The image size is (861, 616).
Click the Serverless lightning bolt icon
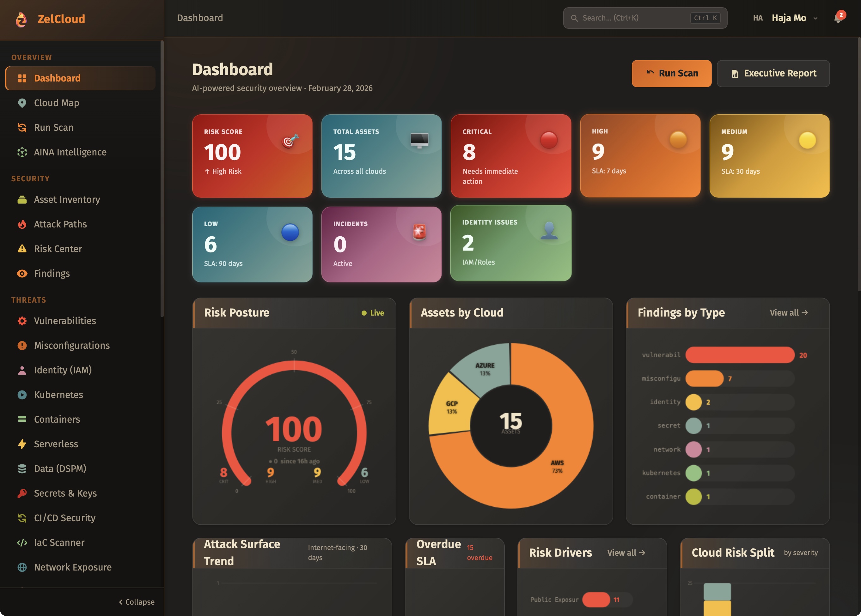pos(22,444)
